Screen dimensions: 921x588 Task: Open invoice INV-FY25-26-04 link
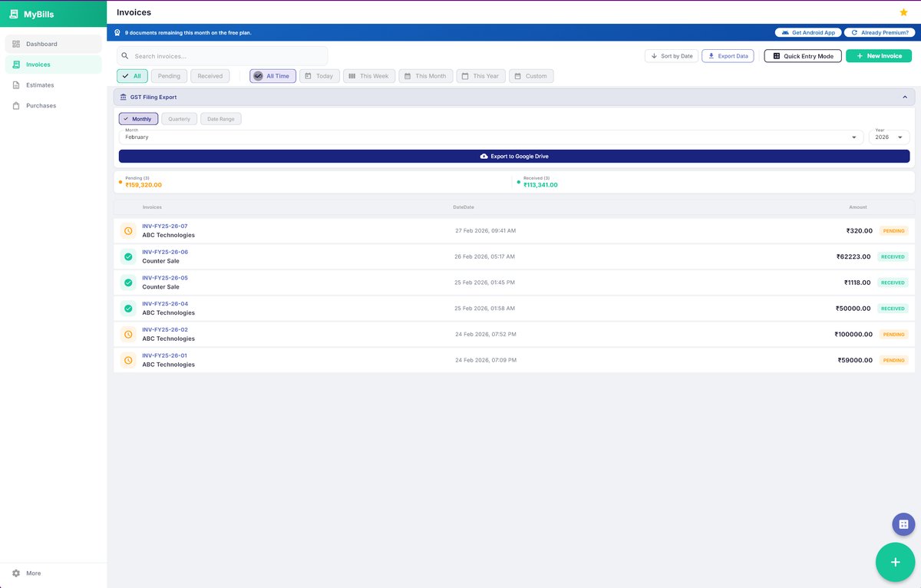[165, 303]
